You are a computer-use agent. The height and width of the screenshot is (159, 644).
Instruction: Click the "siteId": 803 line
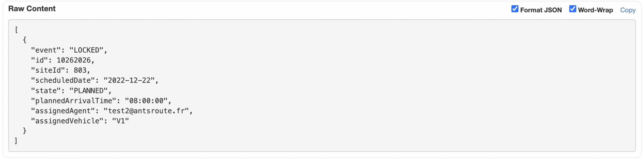point(61,70)
